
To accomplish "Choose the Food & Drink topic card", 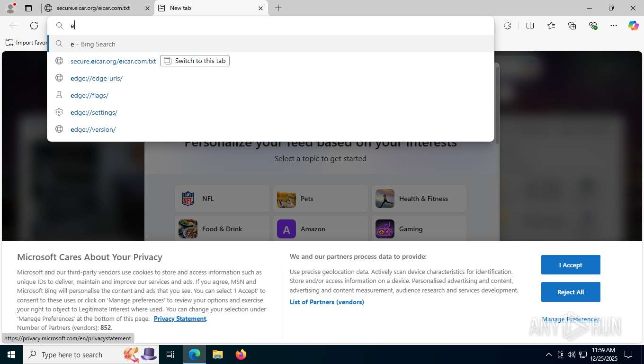I will [x=222, y=229].
